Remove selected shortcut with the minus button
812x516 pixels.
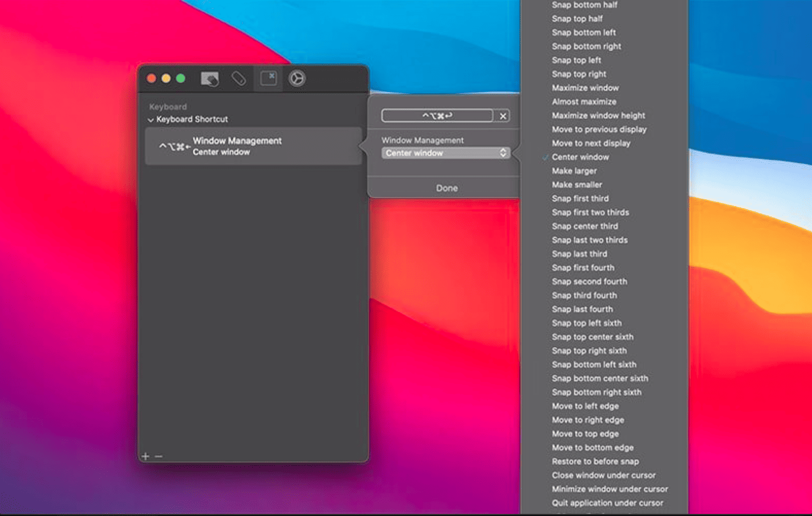coord(159,456)
